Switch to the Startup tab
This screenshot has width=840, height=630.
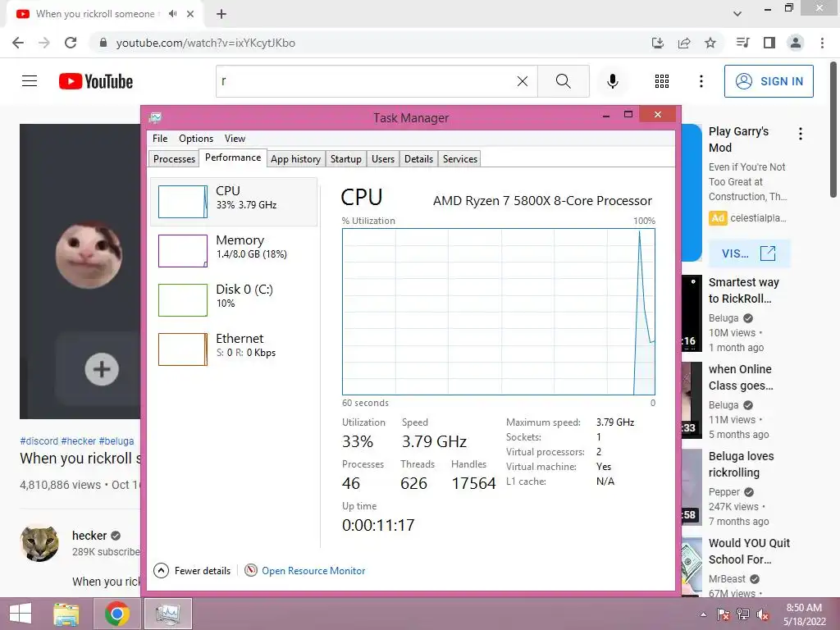coord(346,159)
